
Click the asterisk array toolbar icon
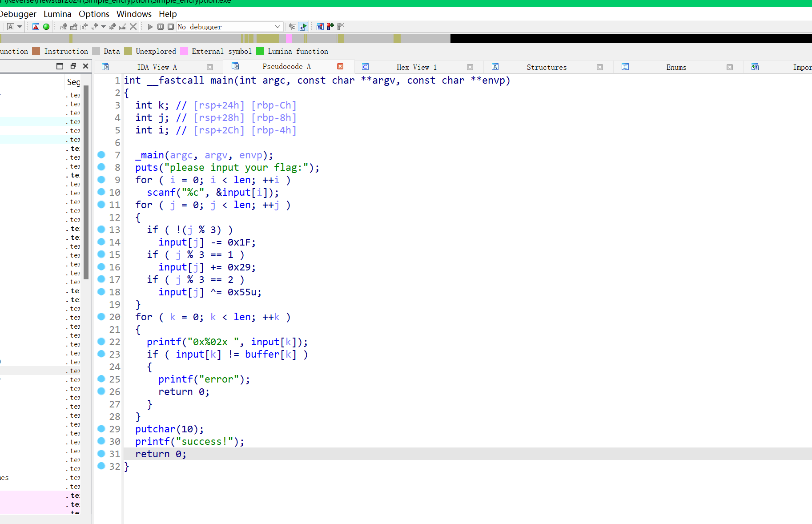pos(113,27)
